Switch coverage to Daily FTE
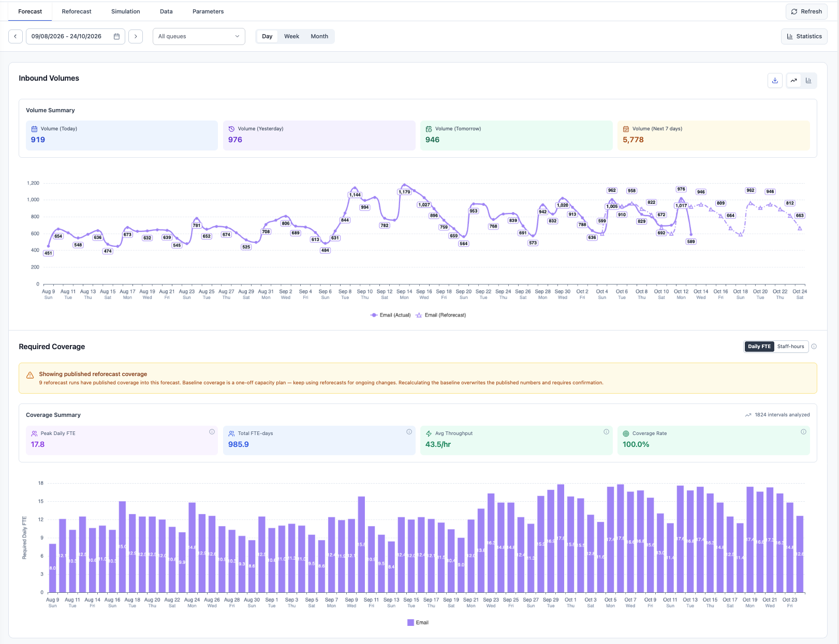The width and height of the screenshot is (839, 644). (759, 347)
